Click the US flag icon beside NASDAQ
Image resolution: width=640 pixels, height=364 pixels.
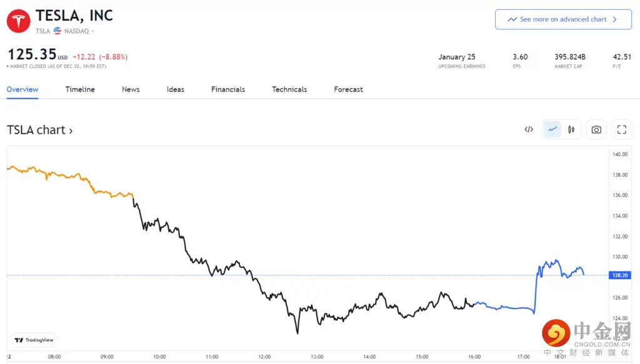click(57, 31)
